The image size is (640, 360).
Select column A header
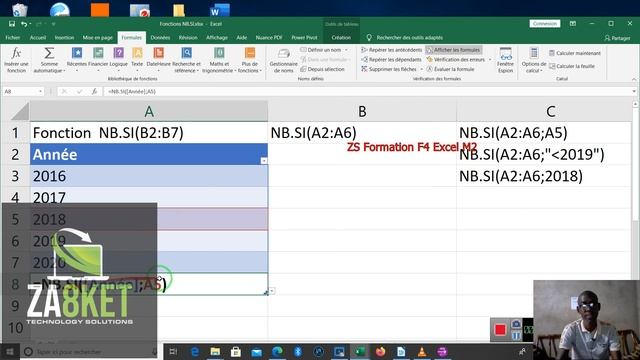point(149,111)
